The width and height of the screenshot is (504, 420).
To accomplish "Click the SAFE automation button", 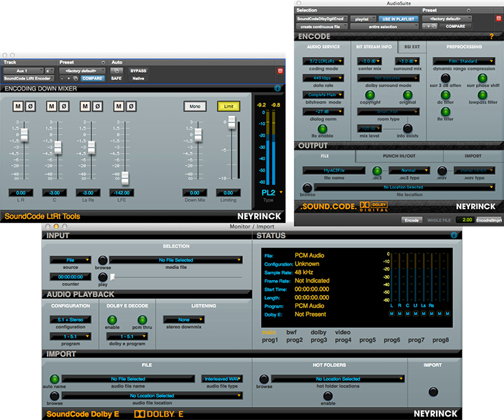I will tap(116, 78).
